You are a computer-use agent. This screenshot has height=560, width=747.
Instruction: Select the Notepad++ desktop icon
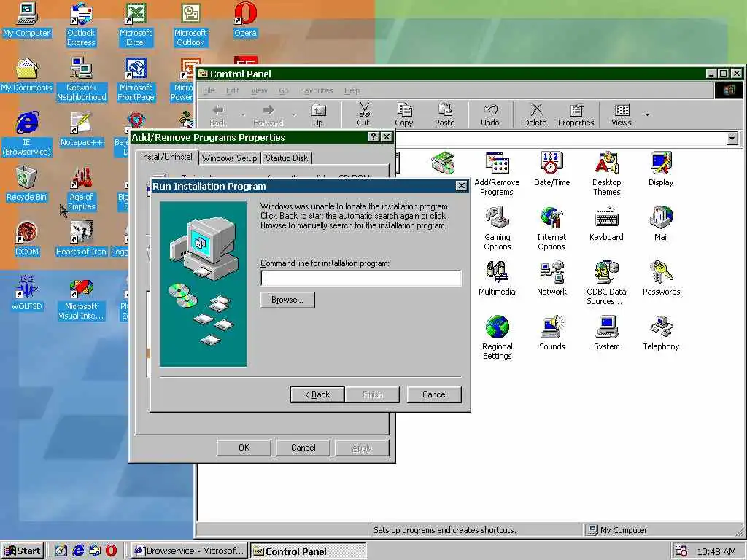(x=81, y=130)
